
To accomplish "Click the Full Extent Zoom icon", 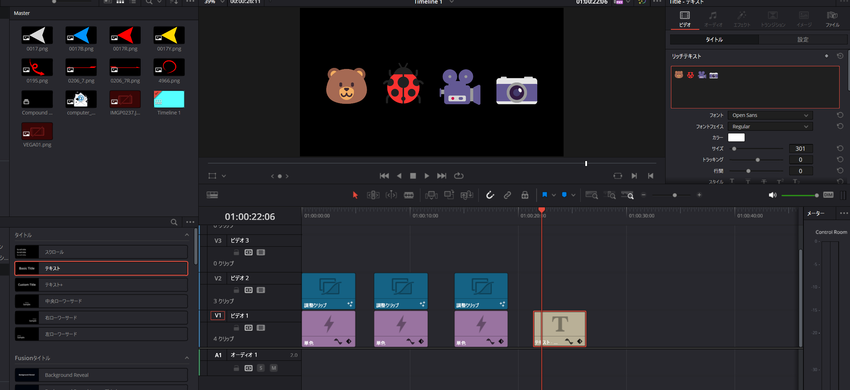I will coord(591,195).
